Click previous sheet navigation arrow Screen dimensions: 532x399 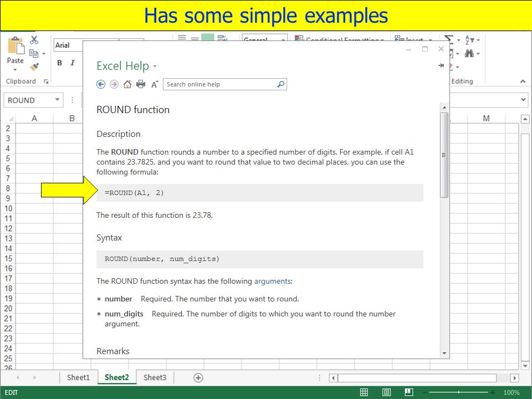[x=18, y=377]
